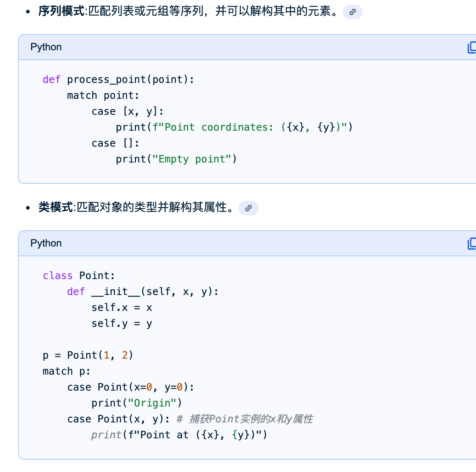Click the print("Origin") code line

136,403
